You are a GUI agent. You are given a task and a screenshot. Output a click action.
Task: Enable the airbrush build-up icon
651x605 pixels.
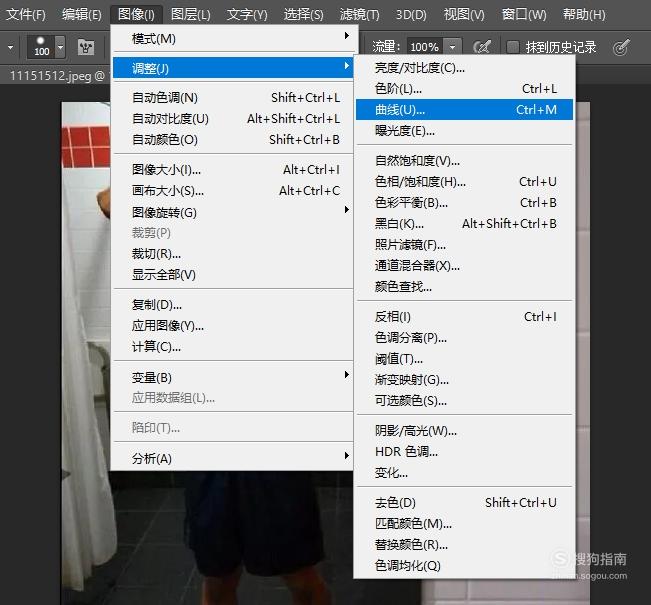tap(482, 47)
